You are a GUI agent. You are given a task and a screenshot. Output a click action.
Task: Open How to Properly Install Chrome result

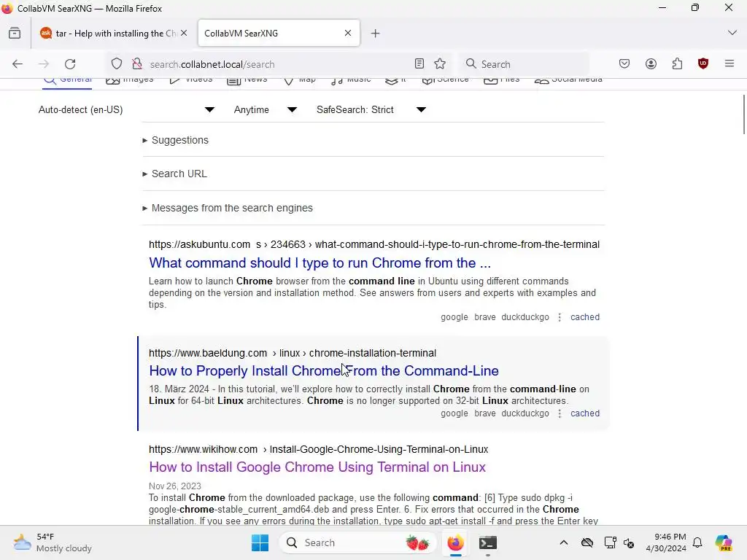pyautogui.click(x=324, y=370)
